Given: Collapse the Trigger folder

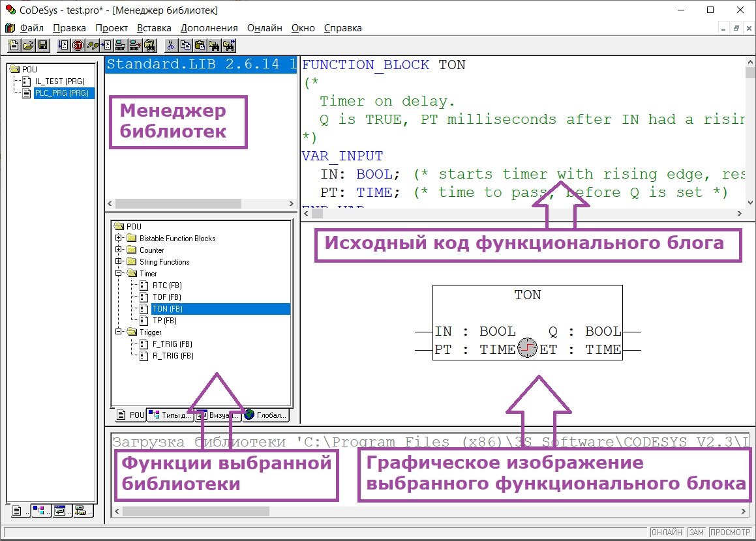Looking at the screenshot, I should tap(118, 332).
